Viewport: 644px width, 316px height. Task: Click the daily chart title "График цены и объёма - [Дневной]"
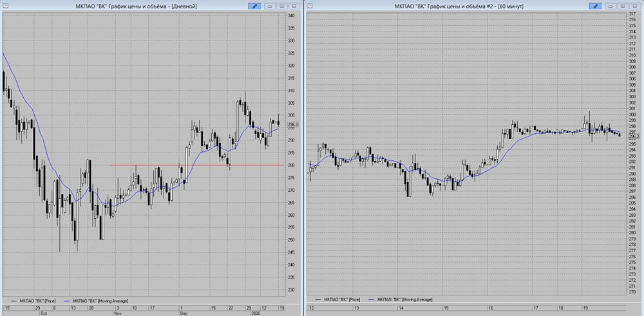coord(154,6)
